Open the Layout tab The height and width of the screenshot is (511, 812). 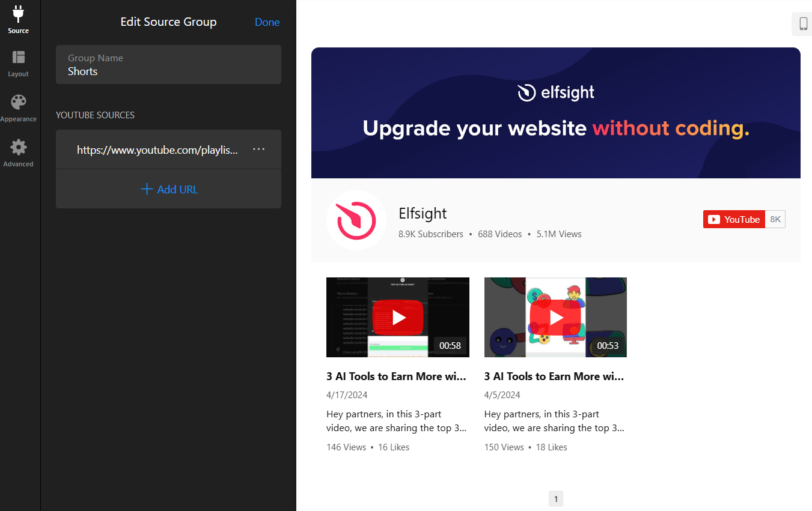[19, 64]
